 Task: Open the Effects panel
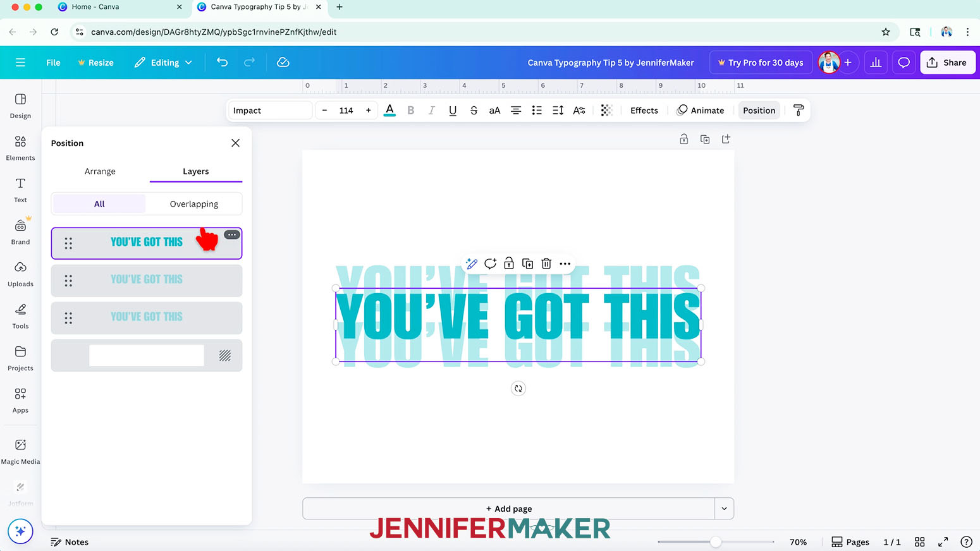(644, 111)
